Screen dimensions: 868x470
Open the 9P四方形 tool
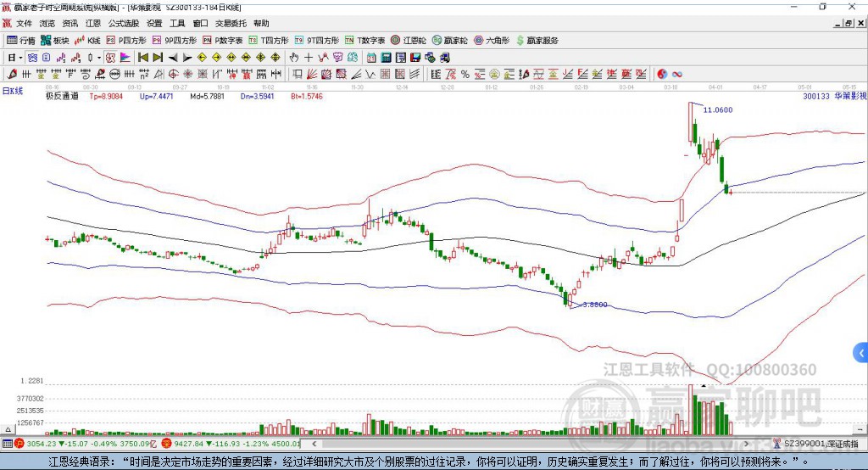click(175, 41)
